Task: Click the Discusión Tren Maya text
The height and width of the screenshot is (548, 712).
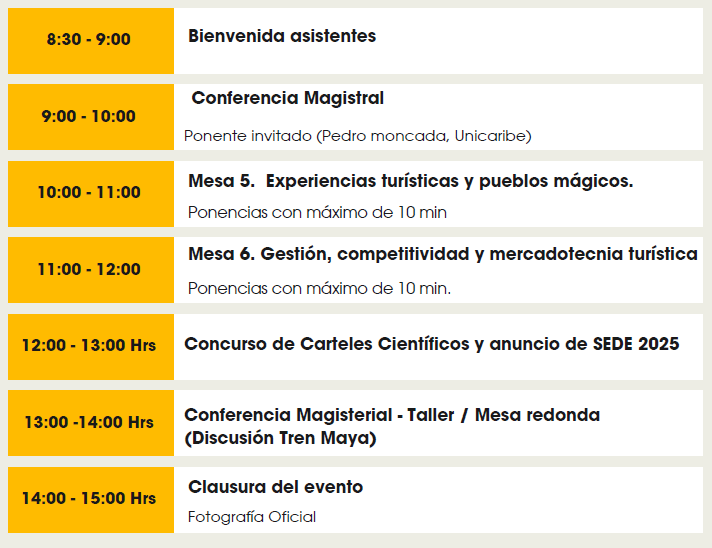Action: (280, 438)
